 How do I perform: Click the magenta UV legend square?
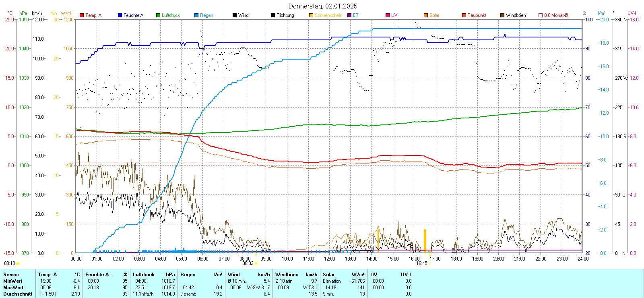(x=388, y=15)
